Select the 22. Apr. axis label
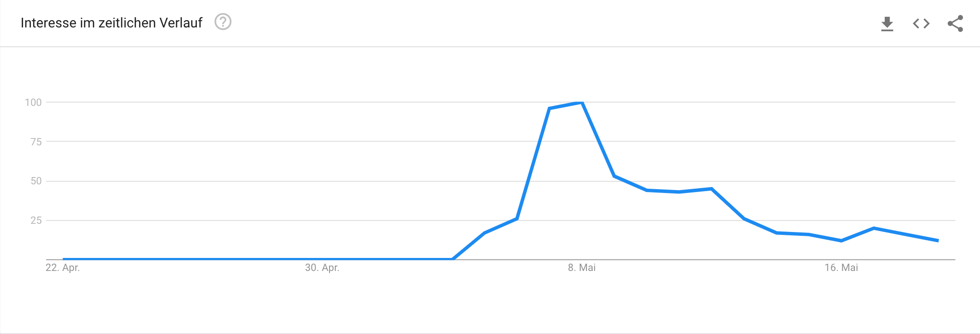This screenshot has height=334, width=980. click(63, 268)
